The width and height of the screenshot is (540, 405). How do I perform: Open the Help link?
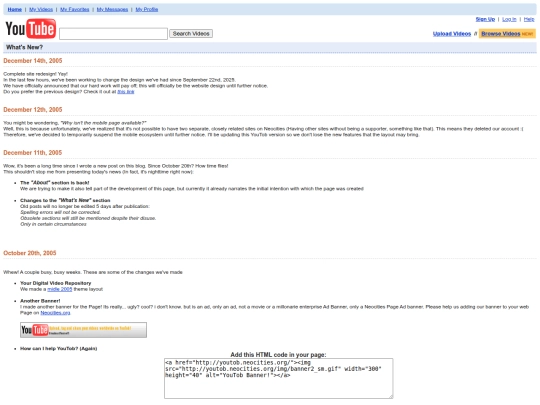[x=529, y=19]
